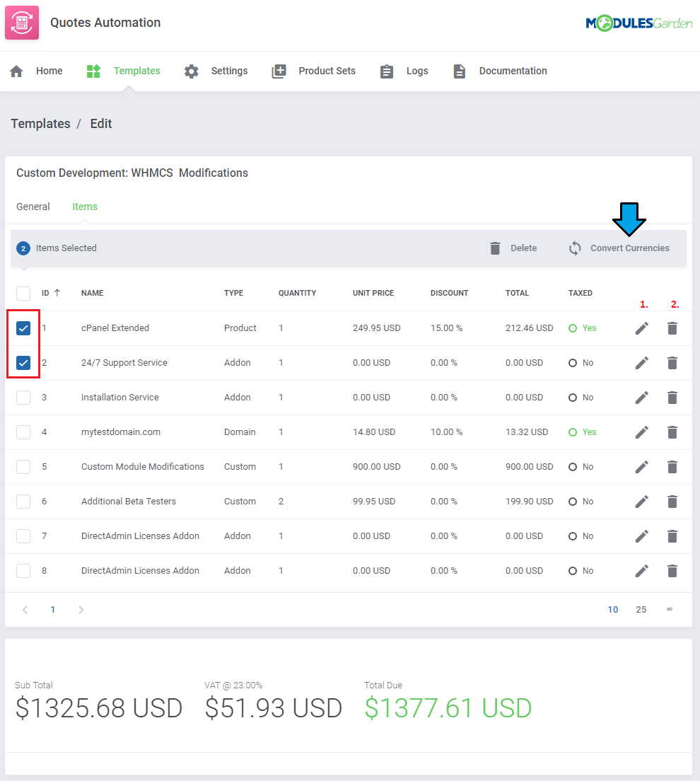Check the mytestdomain.com checkbox
The width and height of the screenshot is (700, 781).
coord(23,432)
